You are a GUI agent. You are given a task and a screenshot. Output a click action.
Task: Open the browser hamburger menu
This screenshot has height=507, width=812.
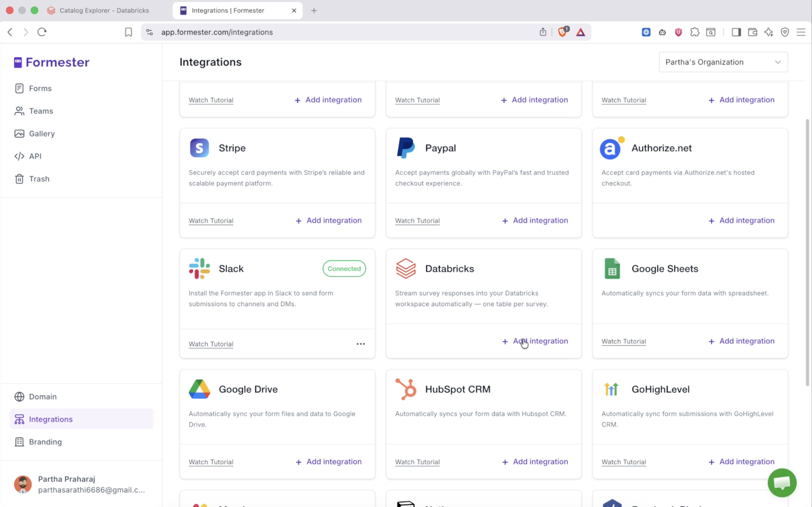[x=801, y=32]
